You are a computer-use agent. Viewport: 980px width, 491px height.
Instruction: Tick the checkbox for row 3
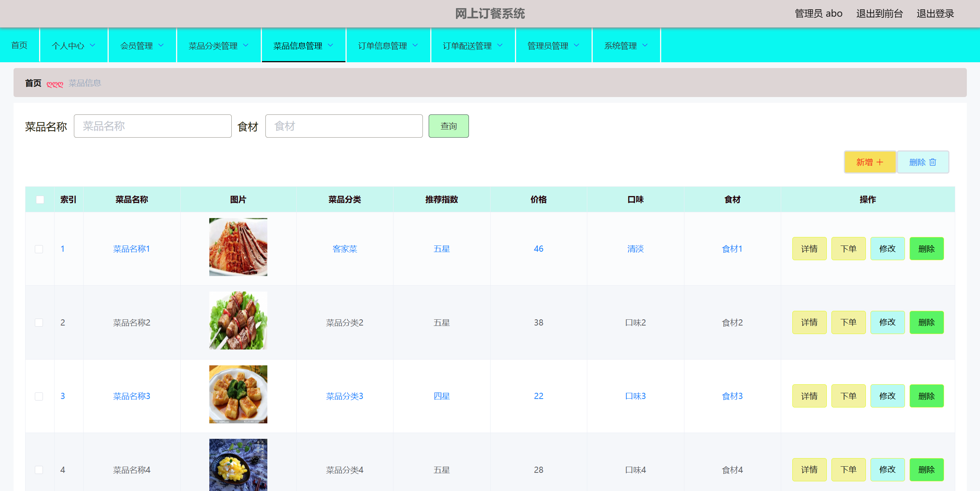39,396
